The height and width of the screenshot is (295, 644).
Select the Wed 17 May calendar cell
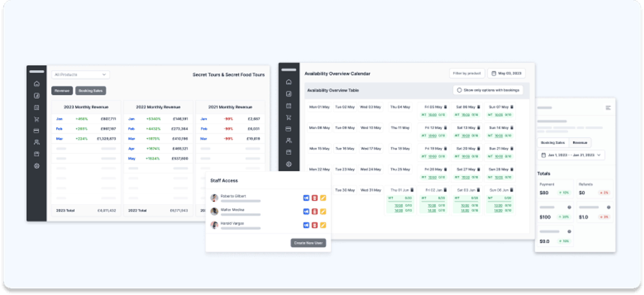(x=371, y=149)
